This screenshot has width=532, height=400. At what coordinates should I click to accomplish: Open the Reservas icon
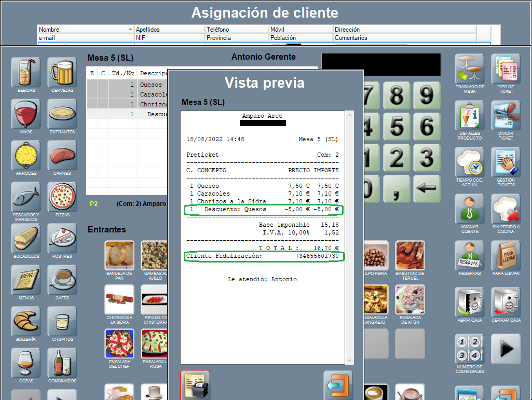469,256
